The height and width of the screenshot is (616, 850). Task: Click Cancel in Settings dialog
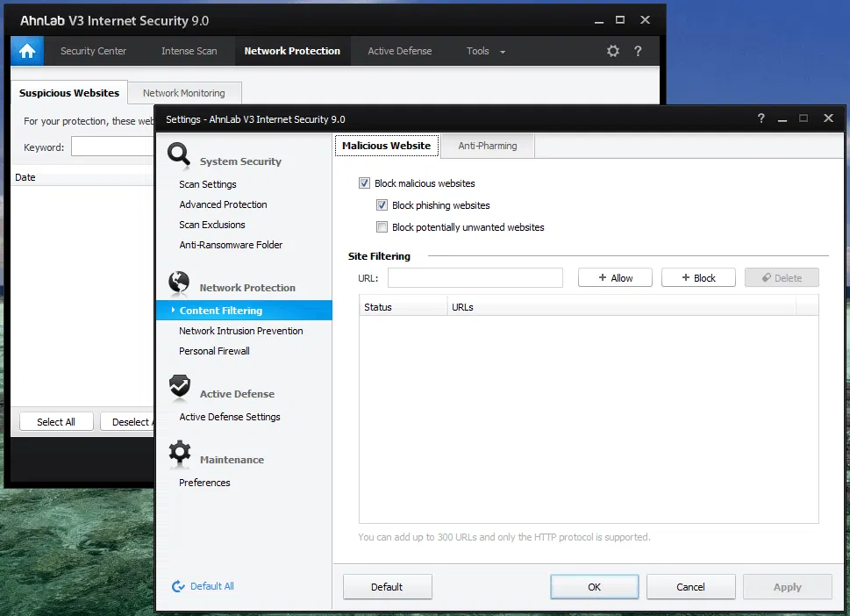(x=690, y=587)
